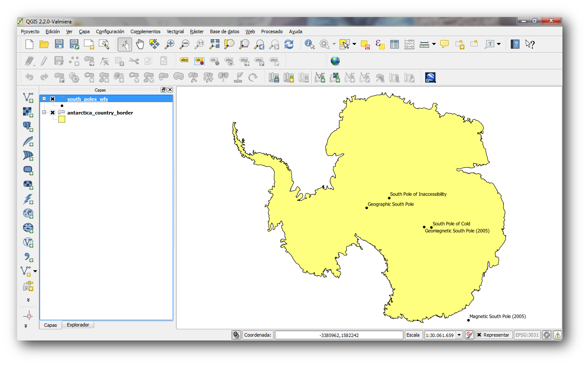Zoom to native 1:1 resolution
Viewport: 588px width, 366px height.
coord(199,44)
